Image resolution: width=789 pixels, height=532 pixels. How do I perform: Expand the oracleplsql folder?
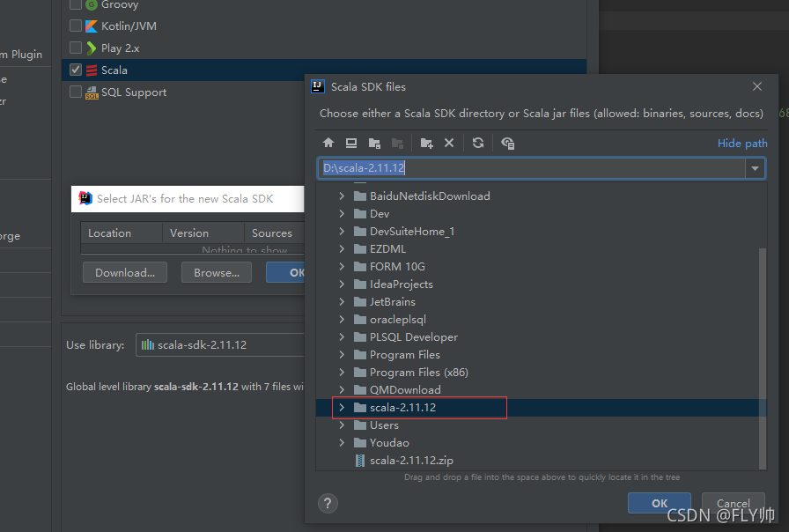[x=342, y=320]
